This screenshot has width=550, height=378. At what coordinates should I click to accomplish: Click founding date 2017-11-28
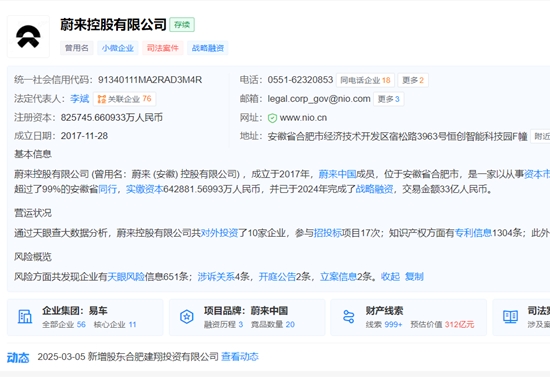click(84, 136)
